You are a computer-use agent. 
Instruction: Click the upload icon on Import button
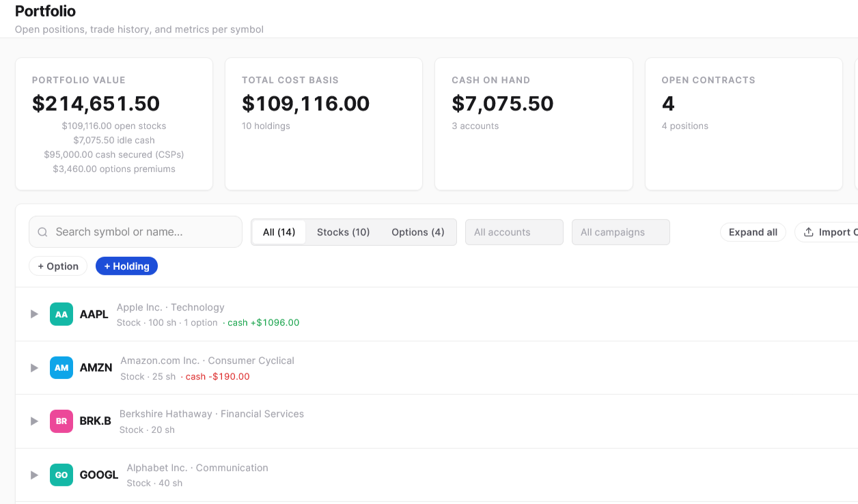point(809,232)
